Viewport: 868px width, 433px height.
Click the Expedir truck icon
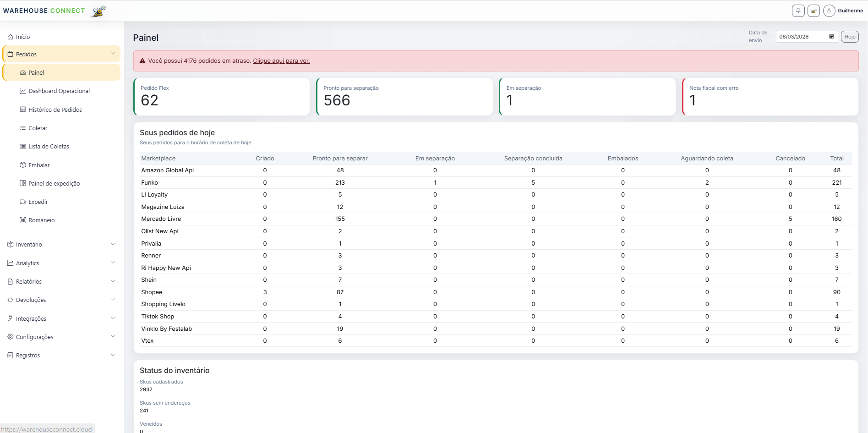[23, 202]
